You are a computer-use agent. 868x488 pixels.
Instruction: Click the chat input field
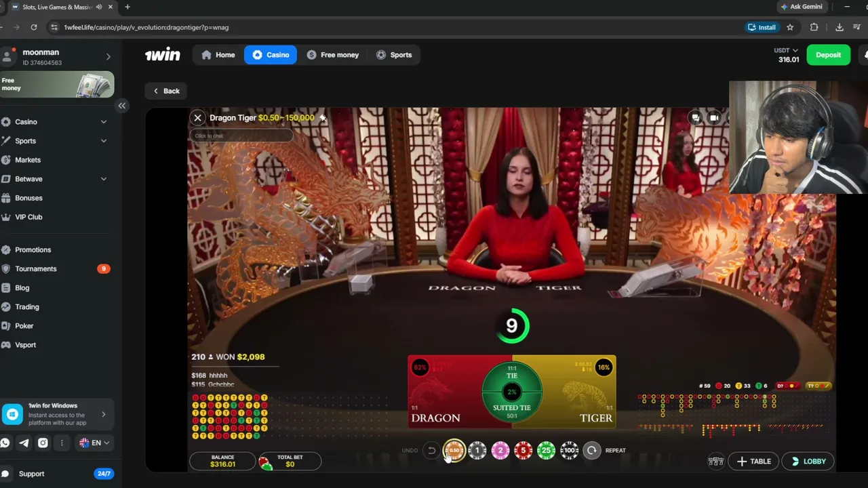pos(241,136)
